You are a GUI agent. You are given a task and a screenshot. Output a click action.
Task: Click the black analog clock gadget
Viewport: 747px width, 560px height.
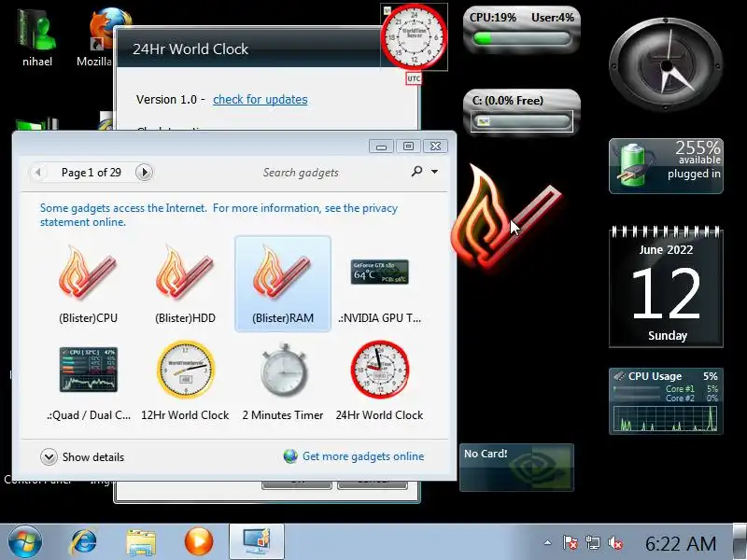tap(666, 64)
